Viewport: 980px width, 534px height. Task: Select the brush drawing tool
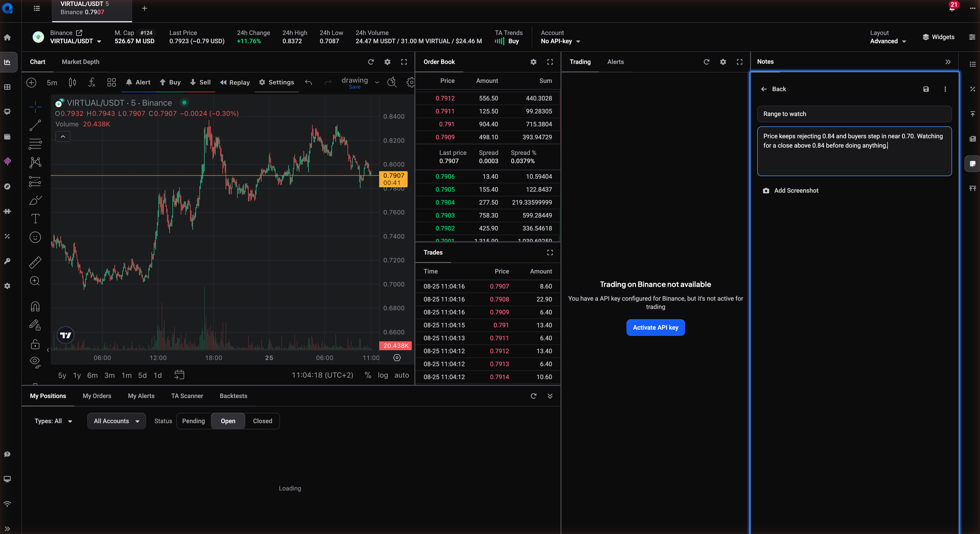point(35,200)
